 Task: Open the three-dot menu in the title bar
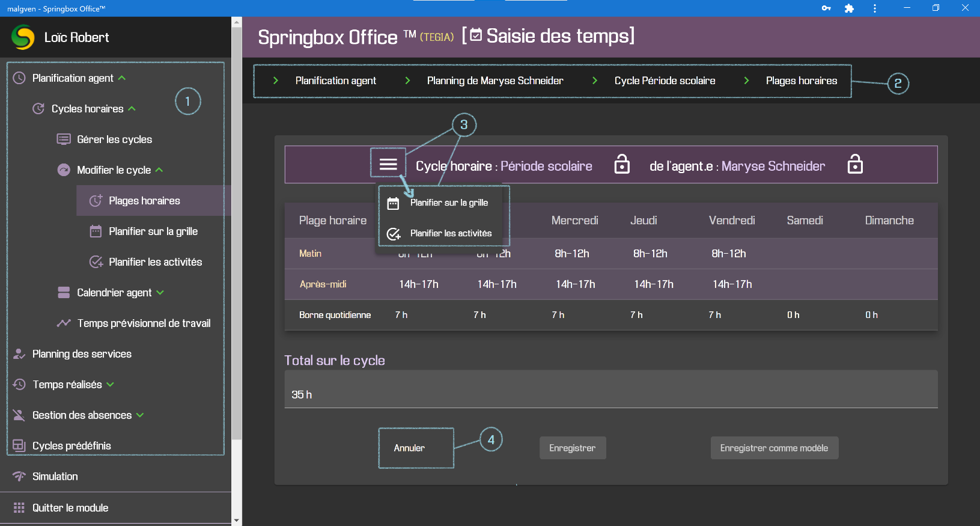tap(874, 8)
